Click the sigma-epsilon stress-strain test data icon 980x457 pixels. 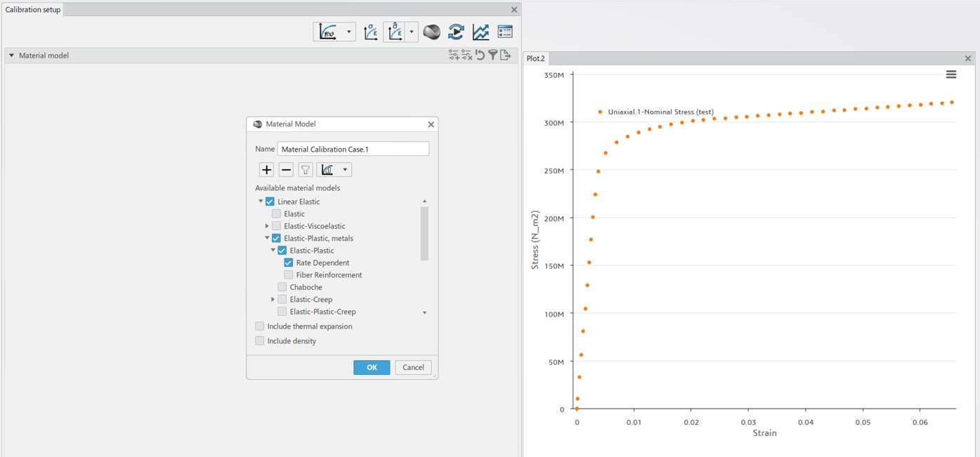click(371, 32)
